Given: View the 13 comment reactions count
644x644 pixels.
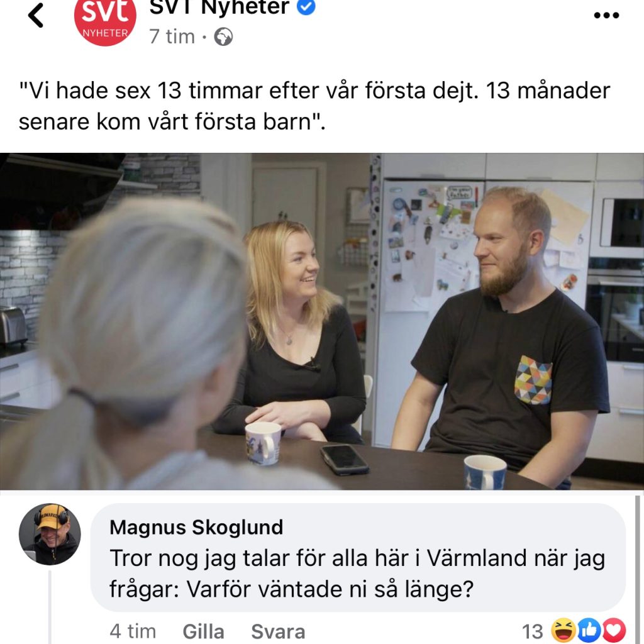Looking at the screenshot, I should point(532,631).
